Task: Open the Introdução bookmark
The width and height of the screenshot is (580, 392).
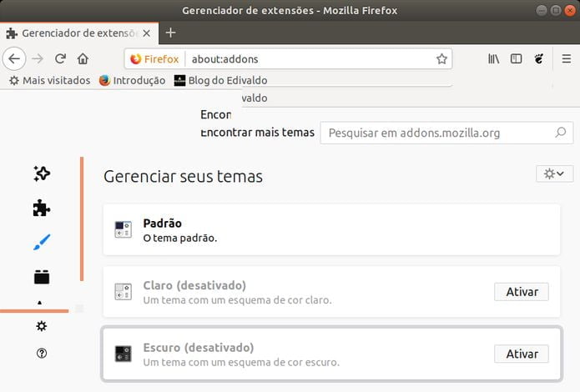Action: click(132, 80)
